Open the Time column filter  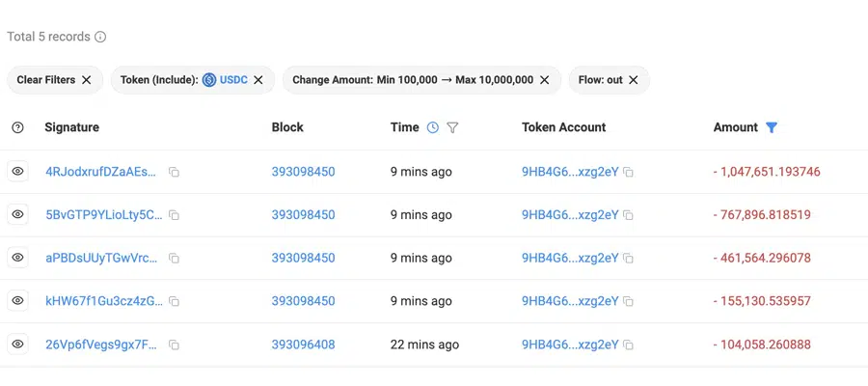click(452, 127)
